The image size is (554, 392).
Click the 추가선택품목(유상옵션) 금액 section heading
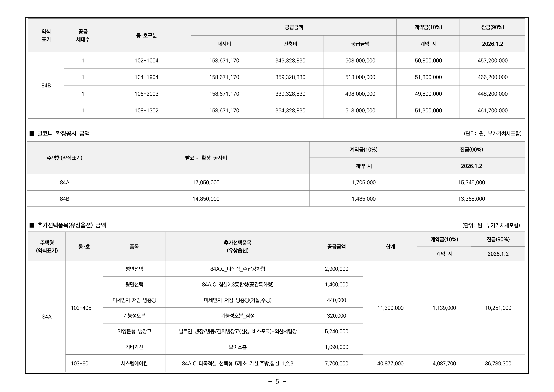71,225
